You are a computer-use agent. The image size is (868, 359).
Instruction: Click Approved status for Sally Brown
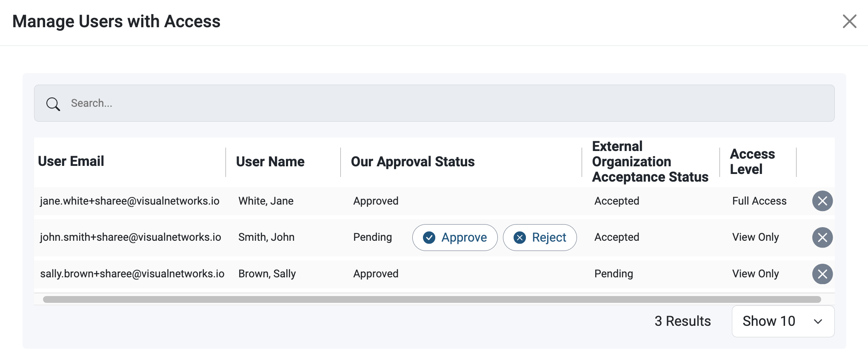click(376, 274)
